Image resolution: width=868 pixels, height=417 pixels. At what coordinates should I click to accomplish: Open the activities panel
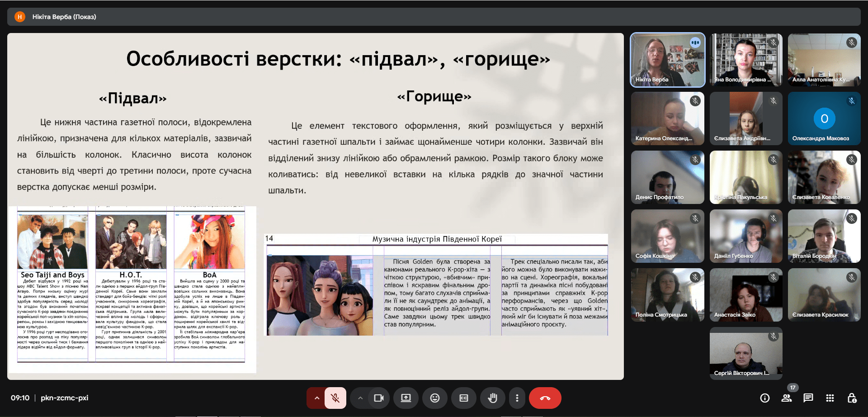830,398
